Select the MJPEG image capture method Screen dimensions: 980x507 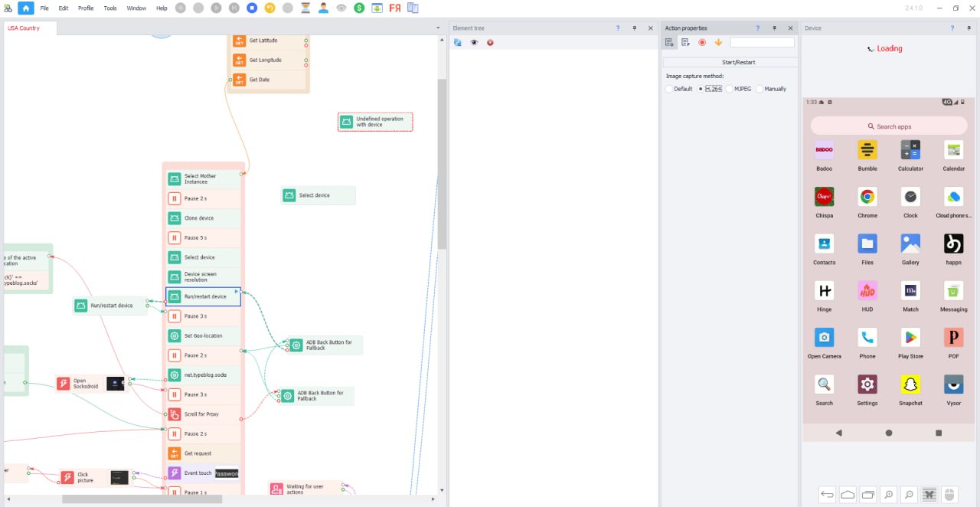click(739, 89)
